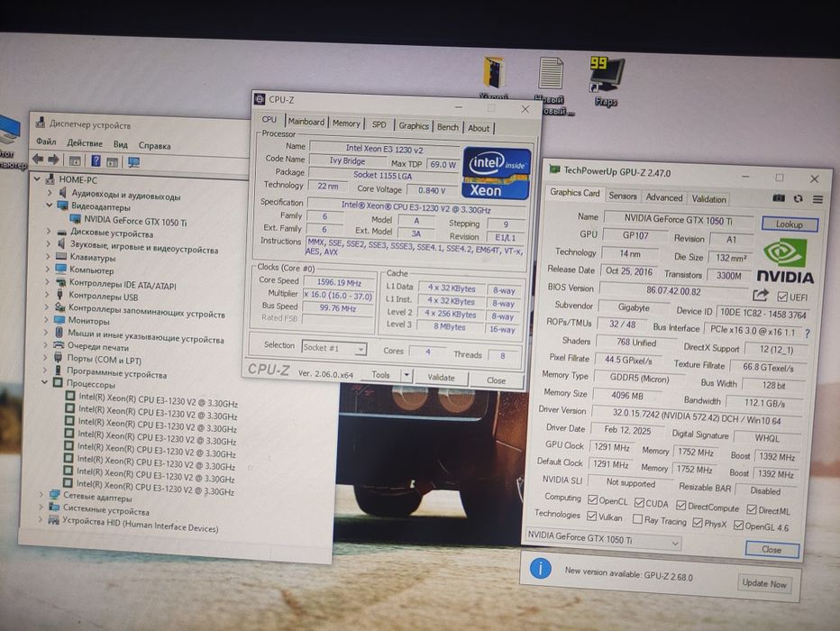Image resolution: width=840 pixels, height=631 pixels.
Task: Click the Intel Xeon logo in CPU-Z
Action: click(x=497, y=173)
